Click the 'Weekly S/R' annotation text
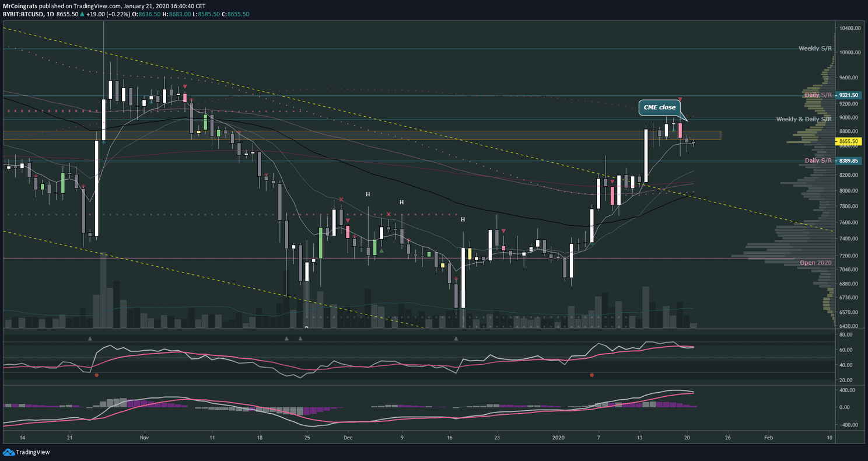868x461 pixels. click(x=815, y=48)
